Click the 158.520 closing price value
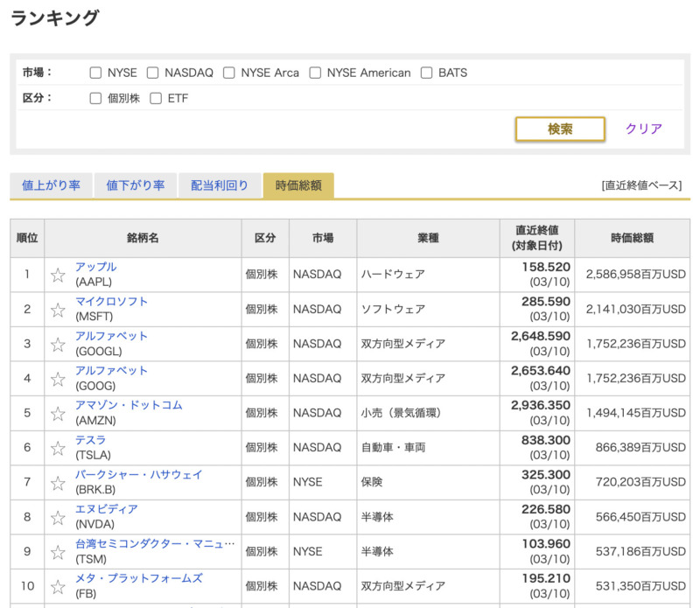The image size is (700, 608). [x=546, y=267]
